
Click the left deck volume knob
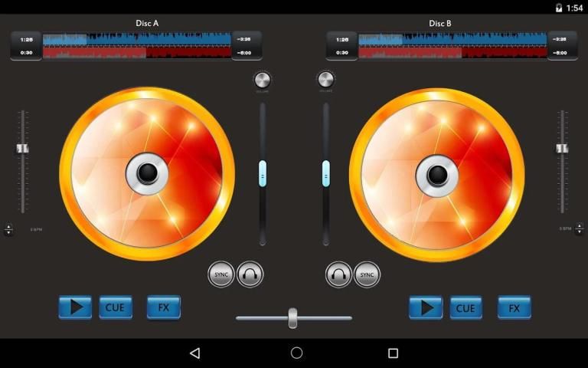click(262, 80)
